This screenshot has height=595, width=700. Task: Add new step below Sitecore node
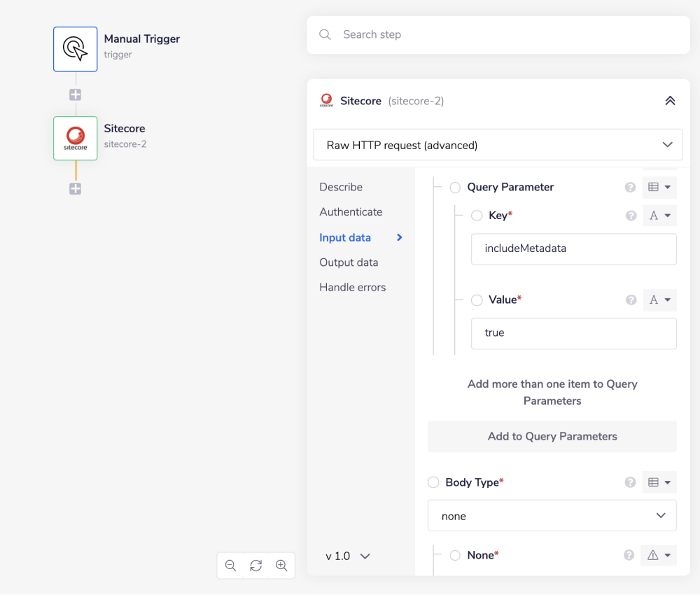pos(76,189)
